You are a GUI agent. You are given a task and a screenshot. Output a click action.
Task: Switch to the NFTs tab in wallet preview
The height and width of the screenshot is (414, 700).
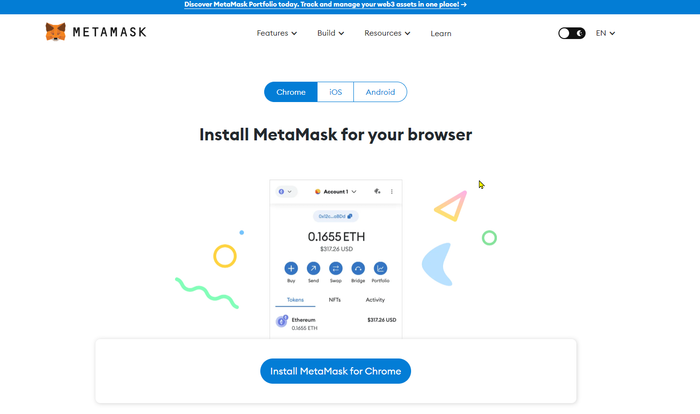pos(335,300)
